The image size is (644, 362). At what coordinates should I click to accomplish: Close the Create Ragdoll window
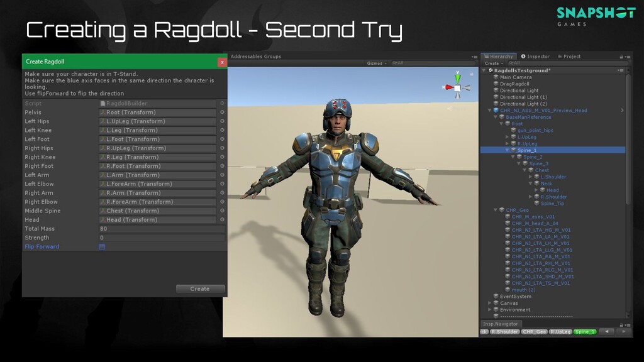click(x=222, y=62)
